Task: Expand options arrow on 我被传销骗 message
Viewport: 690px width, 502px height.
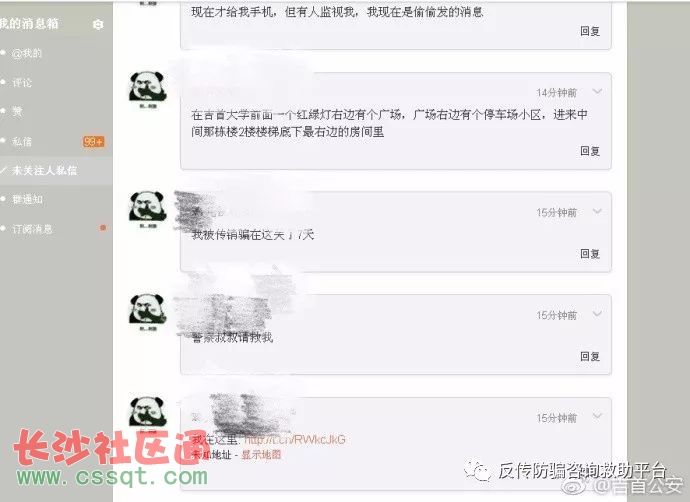Action: 597,211
